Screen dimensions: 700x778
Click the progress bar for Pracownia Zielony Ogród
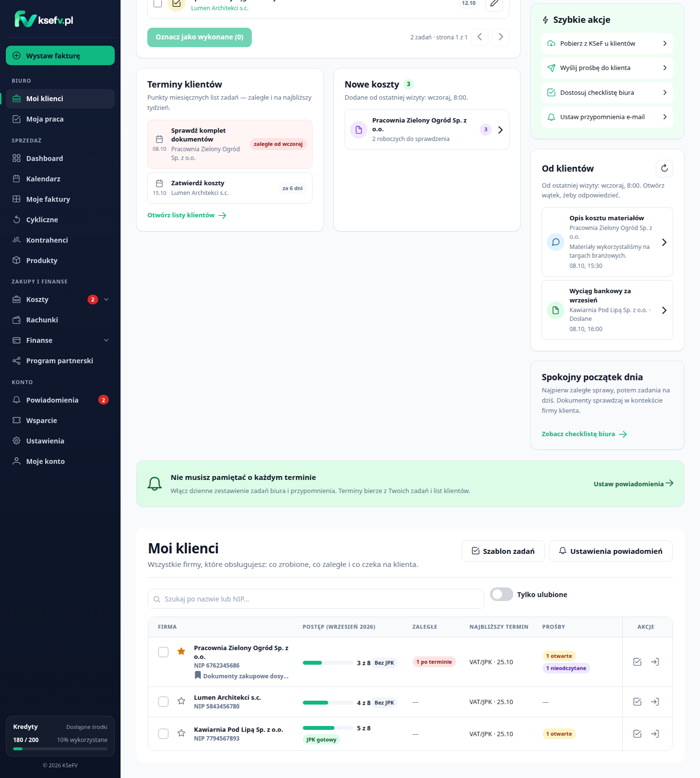(x=328, y=663)
